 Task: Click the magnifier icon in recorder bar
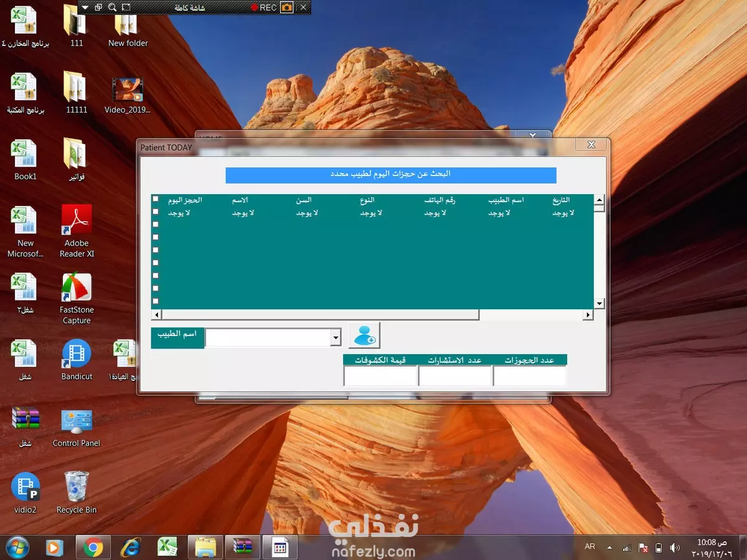(x=112, y=7)
